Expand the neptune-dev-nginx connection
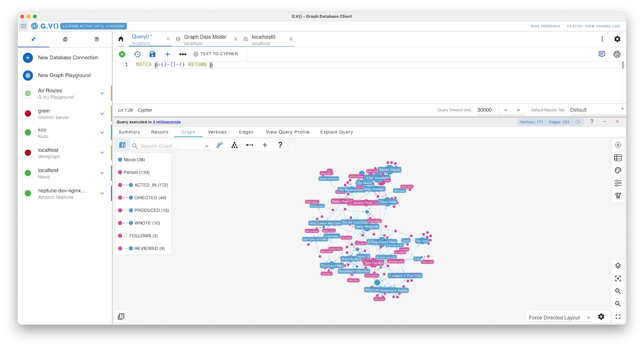 pyautogui.click(x=102, y=193)
